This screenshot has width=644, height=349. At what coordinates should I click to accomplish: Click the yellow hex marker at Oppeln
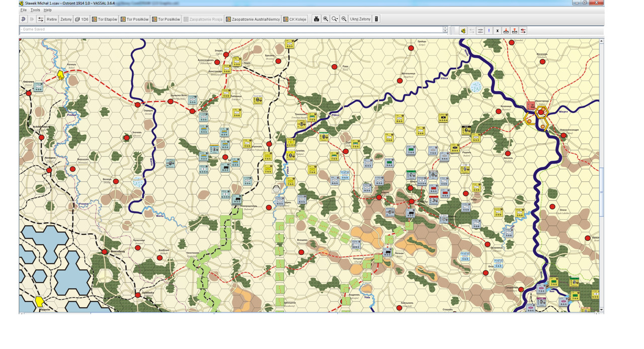[x=39, y=302]
